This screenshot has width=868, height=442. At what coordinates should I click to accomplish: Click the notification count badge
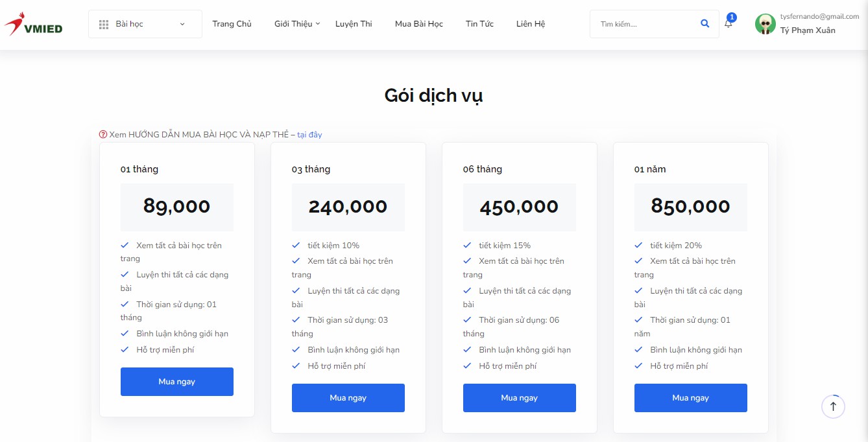point(732,17)
